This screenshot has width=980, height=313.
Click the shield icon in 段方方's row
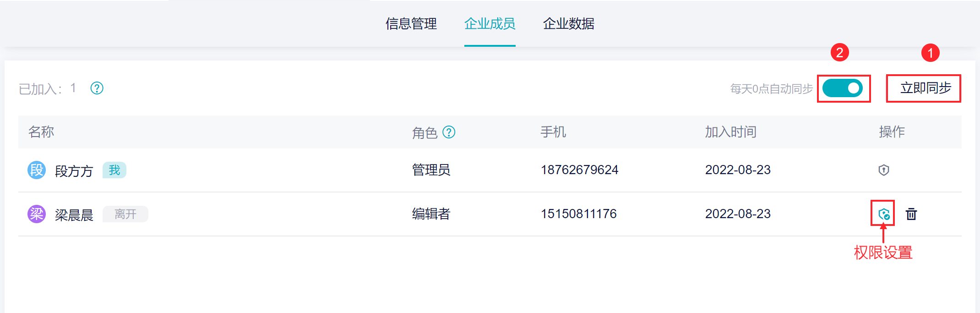883,170
